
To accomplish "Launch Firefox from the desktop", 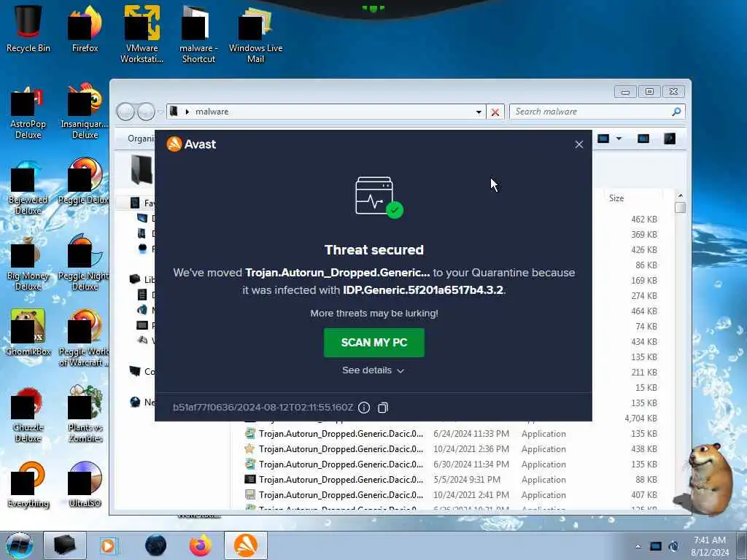I will coord(85,28).
